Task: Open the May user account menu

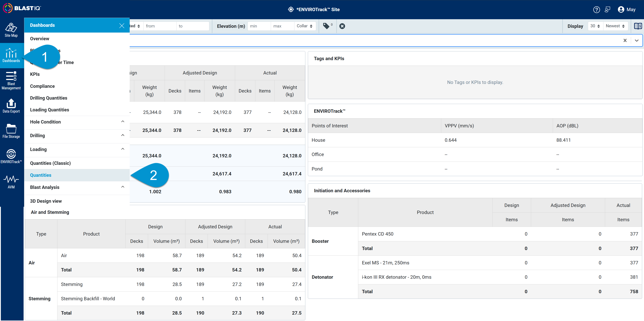Action: (x=626, y=9)
